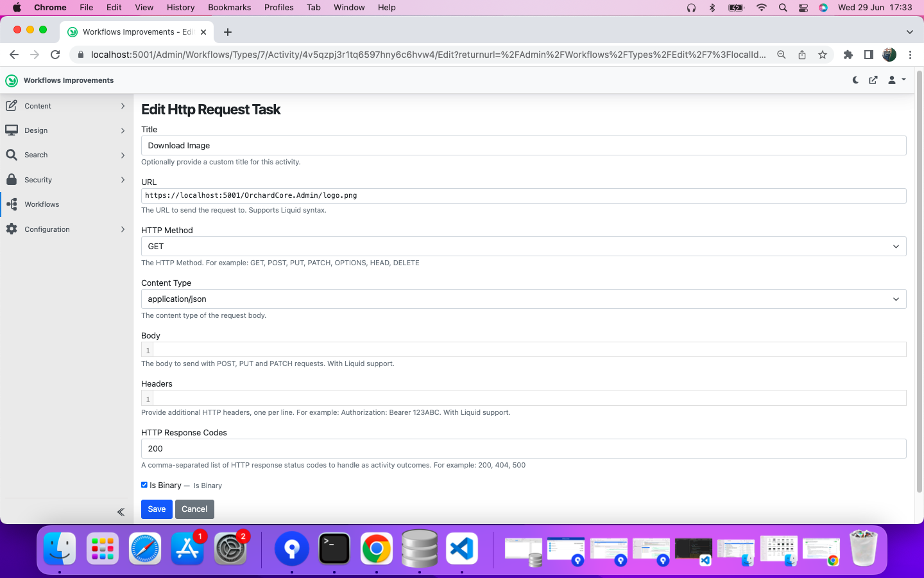
Task: Click Workflows Improvements site name link
Action: pyautogui.click(x=69, y=80)
